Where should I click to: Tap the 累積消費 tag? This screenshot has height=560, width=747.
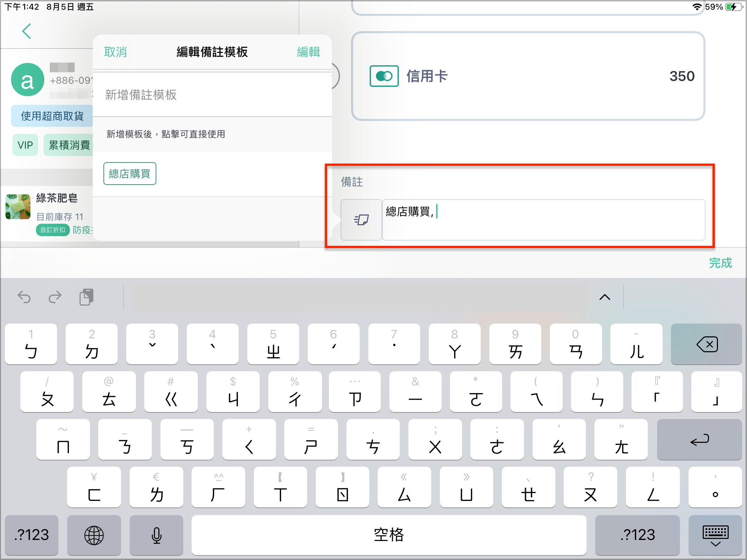tap(68, 145)
